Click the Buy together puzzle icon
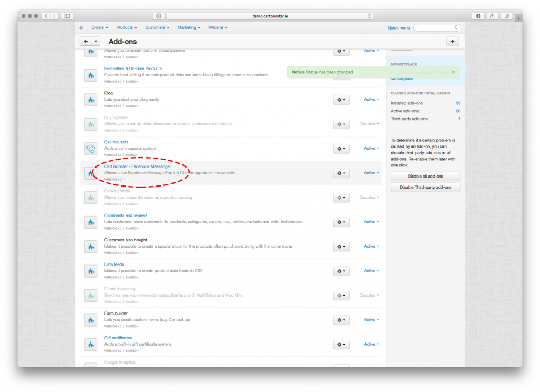The width and height of the screenshot is (540, 392). pos(91,124)
